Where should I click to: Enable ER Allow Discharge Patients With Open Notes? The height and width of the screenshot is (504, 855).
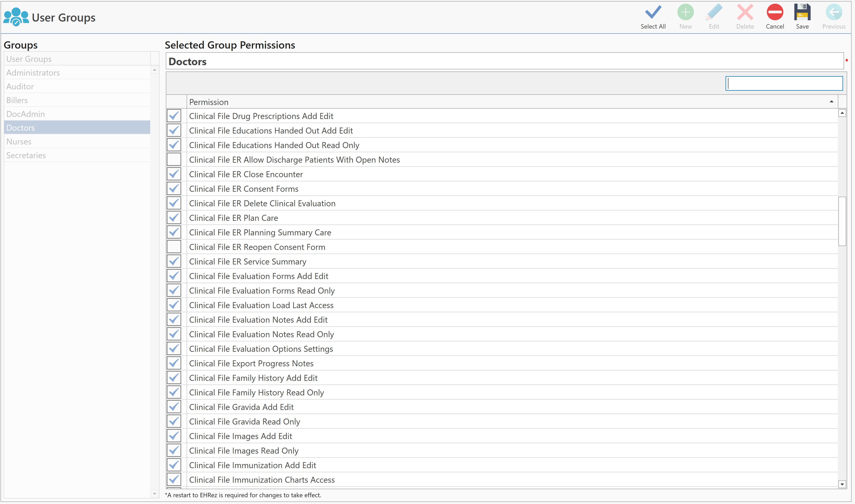point(174,160)
